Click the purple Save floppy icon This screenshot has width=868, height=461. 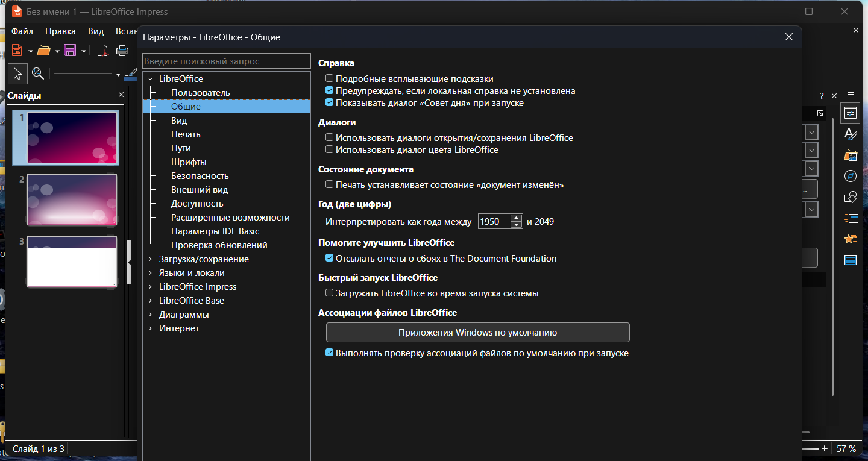70,51
